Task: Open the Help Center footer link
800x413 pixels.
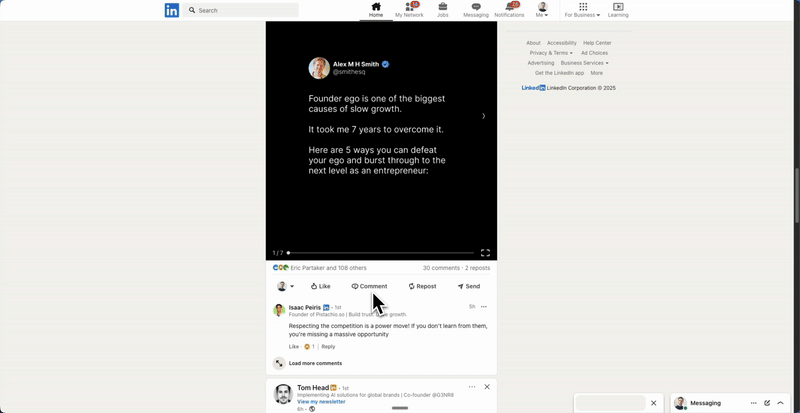Action: point(597,43)
